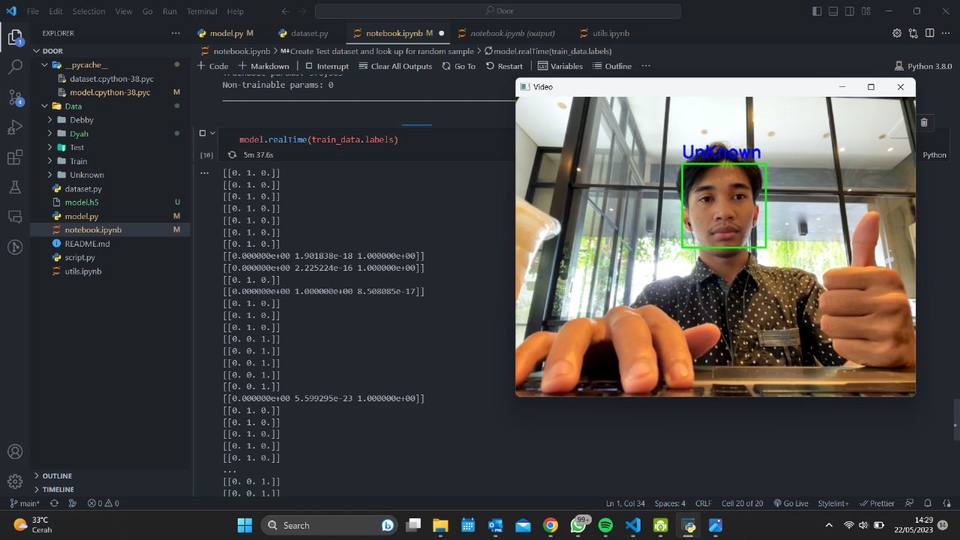Click the command center search box
Viewport: 960px width, 540px height.
(498, 11)
